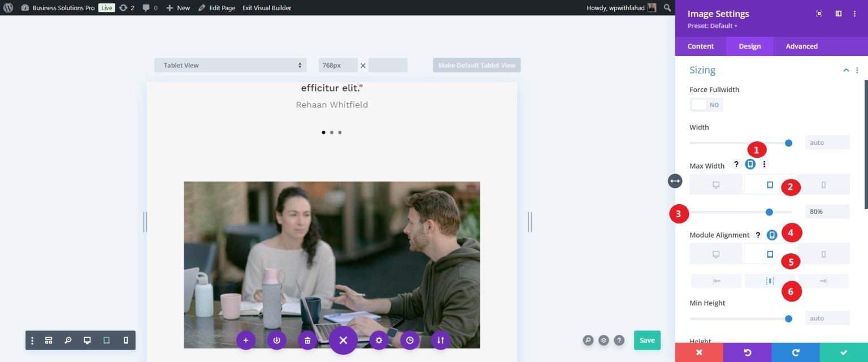
Task: Open the Max Width three-dot options
Action: click(x=765, y=164)
